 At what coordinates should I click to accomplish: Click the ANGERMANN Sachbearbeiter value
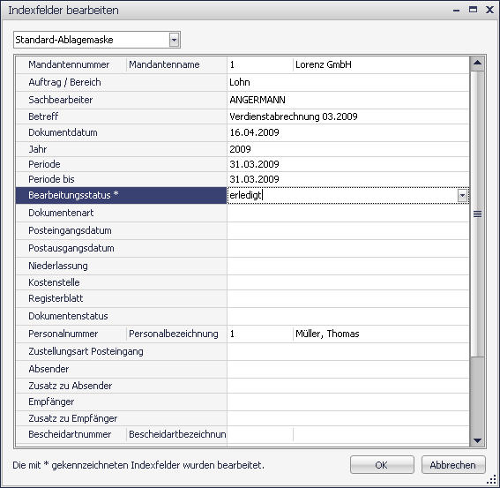[348, 100]
